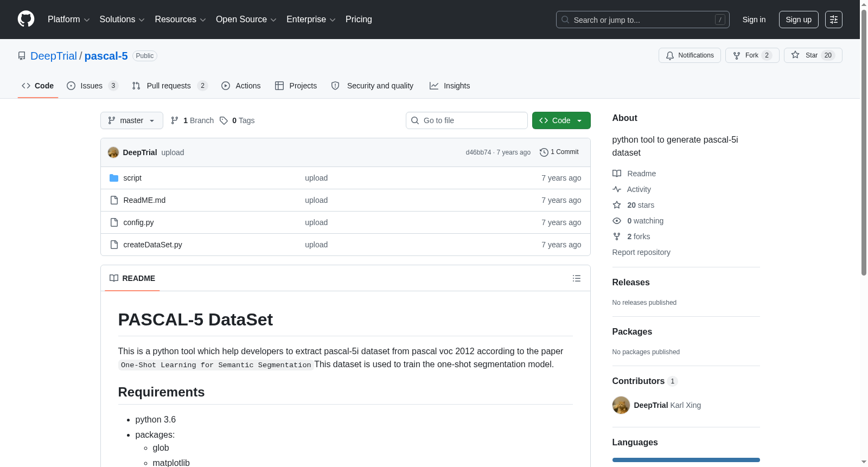Click the script folder icon
This screenshot has width=868, height=467.
pyautogui.click(x=114, y=178)
